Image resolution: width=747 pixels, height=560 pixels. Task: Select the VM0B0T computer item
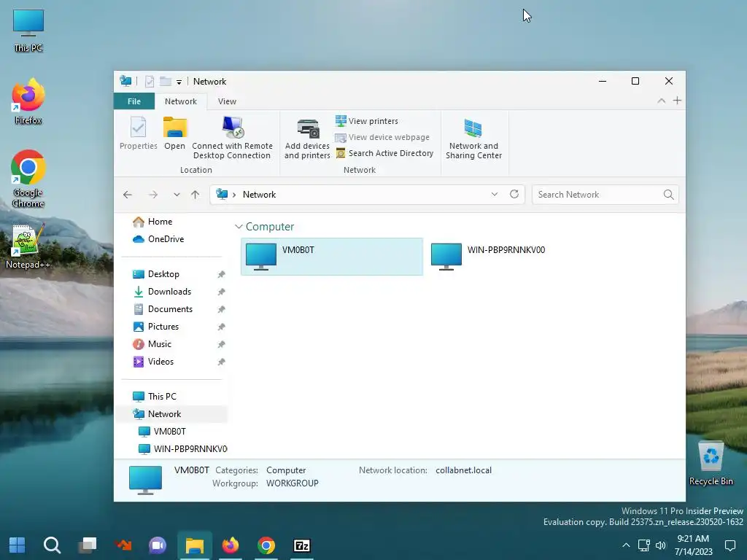(332, 256)
